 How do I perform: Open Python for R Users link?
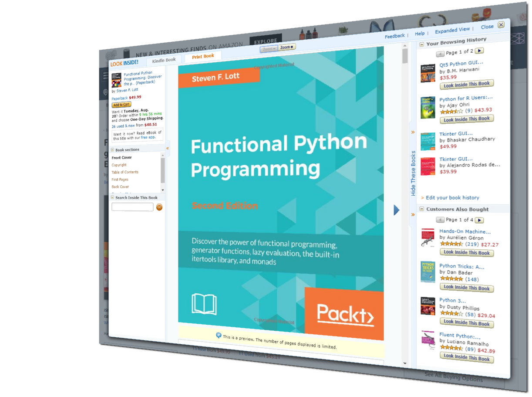(x=466, y=98)
